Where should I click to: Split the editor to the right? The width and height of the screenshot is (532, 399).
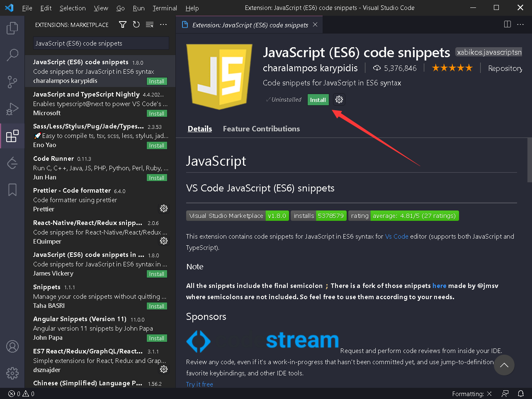coord(507,24)
